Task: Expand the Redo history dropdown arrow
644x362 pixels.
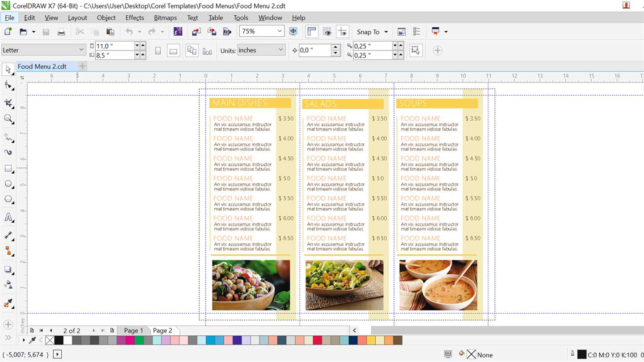Action: pyautogui.click(x=162, y=32)
